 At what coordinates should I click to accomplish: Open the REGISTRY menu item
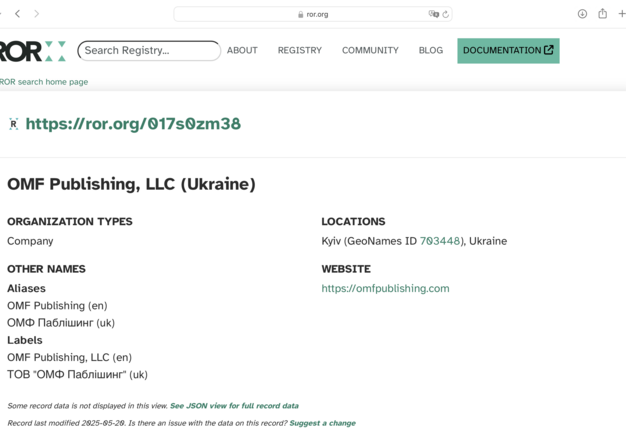[299, 51]
